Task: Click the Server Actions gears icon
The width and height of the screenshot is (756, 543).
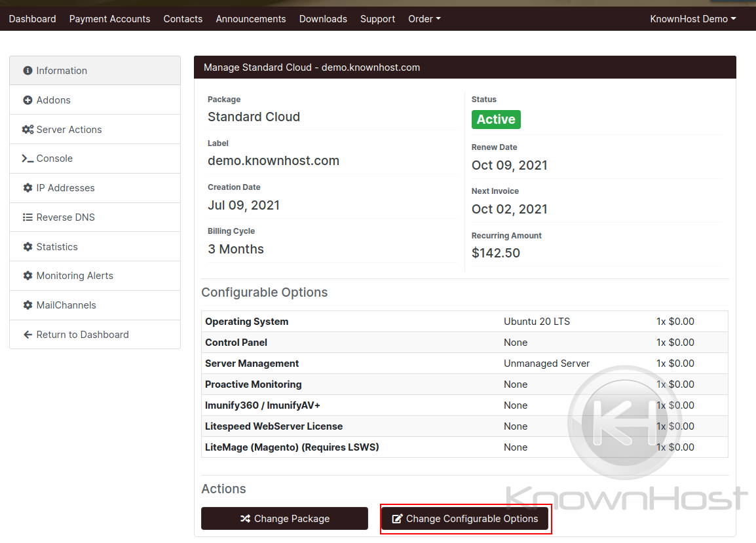Action: point(28,129)
